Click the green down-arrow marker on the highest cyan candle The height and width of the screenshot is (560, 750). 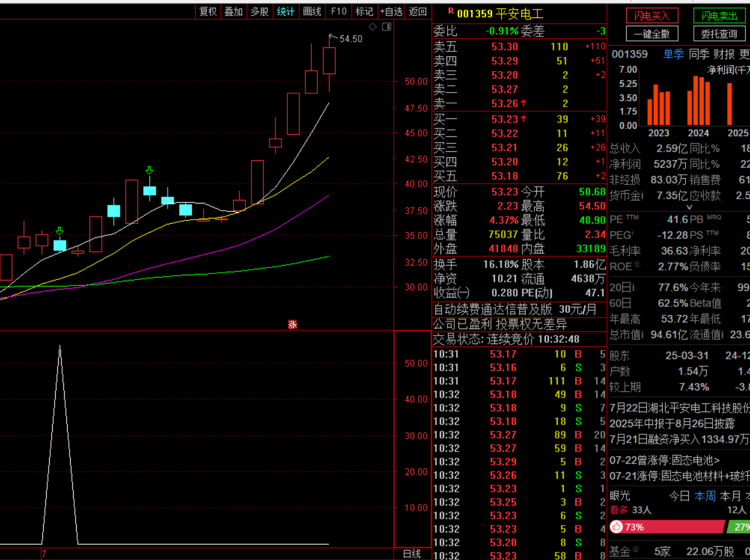149,171
